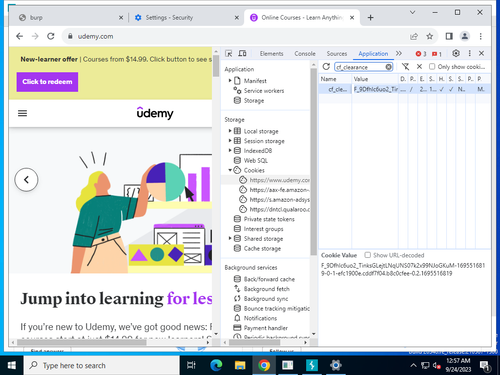The width and height of the screenshot is (500, 375).
Task: Show hidden system tray icons
Action: pyautogui.click(x=413, y=365)
